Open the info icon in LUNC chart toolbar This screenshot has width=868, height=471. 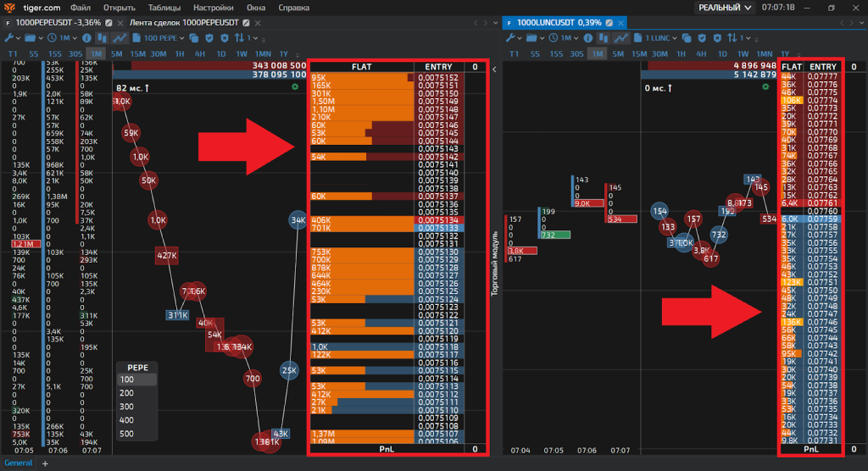588,38
